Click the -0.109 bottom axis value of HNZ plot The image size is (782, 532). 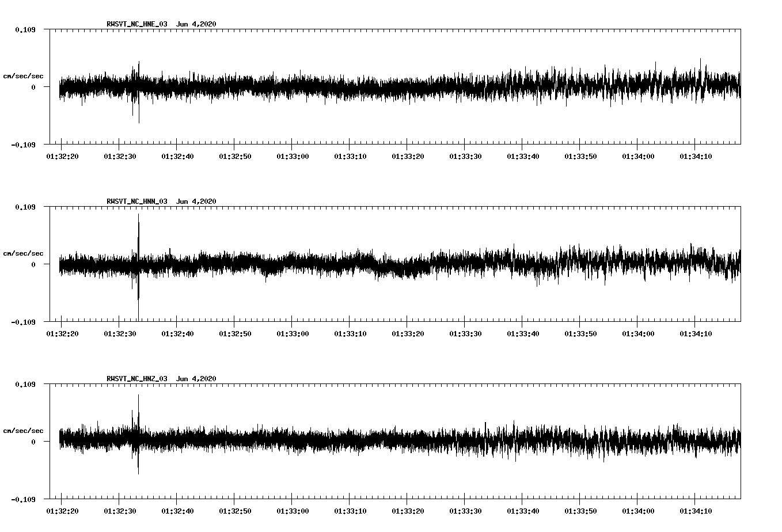click(x=23, y=499)
